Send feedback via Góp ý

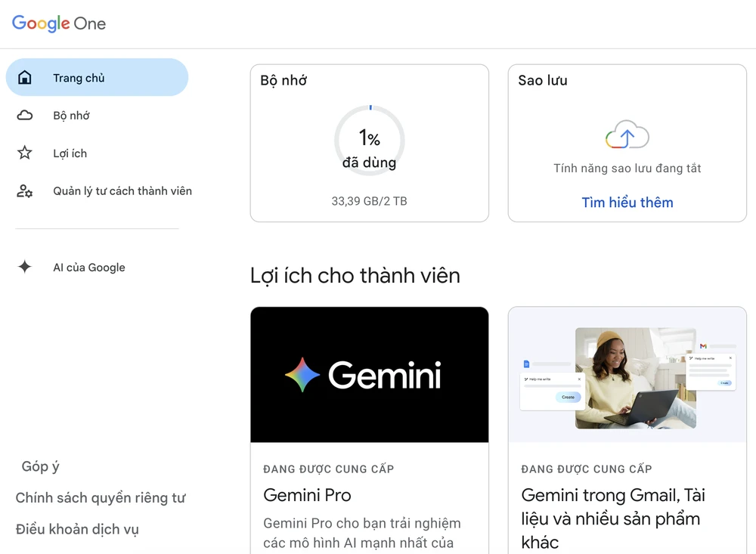(40, 466)
